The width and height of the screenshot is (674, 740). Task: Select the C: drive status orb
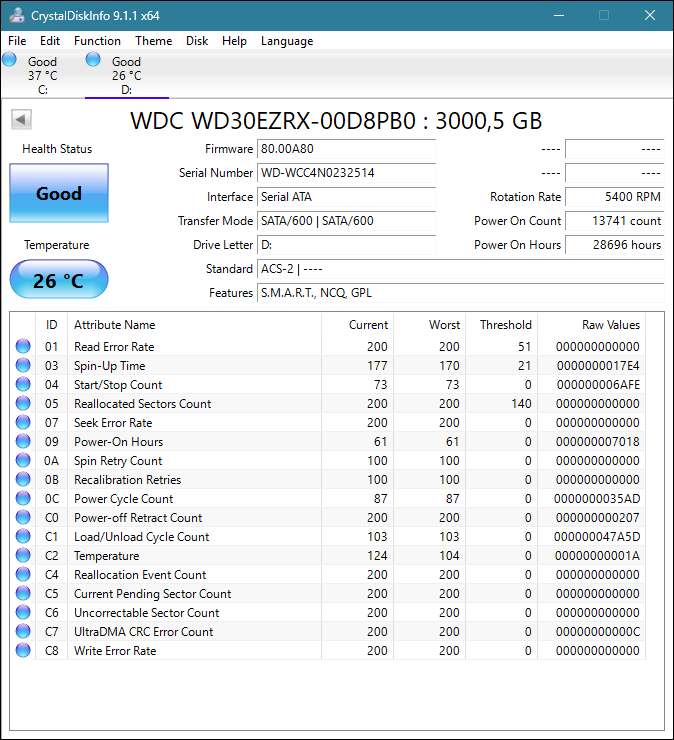[x=9, y=59]
